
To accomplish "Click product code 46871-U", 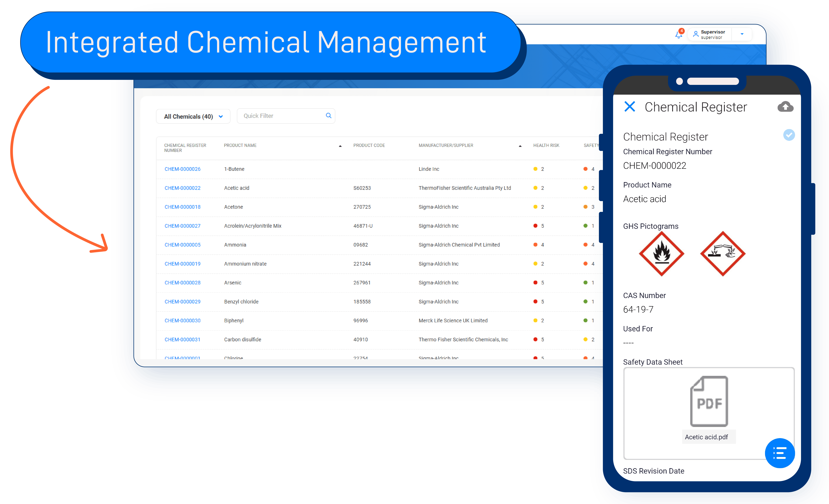I will [363, 226].
